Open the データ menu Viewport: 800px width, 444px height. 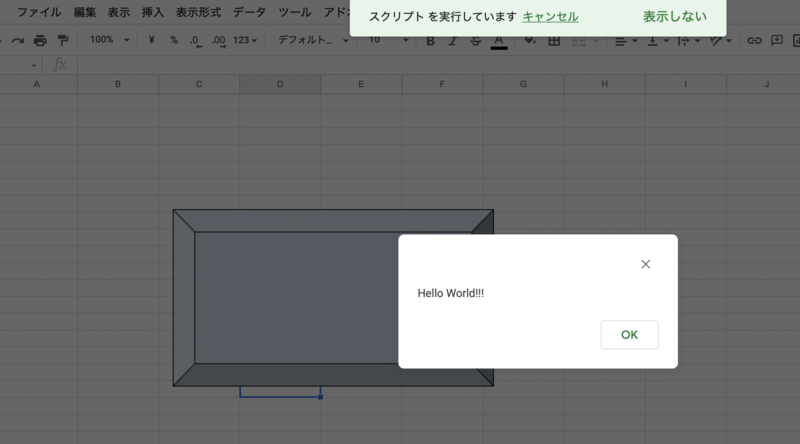coord(249,12)
